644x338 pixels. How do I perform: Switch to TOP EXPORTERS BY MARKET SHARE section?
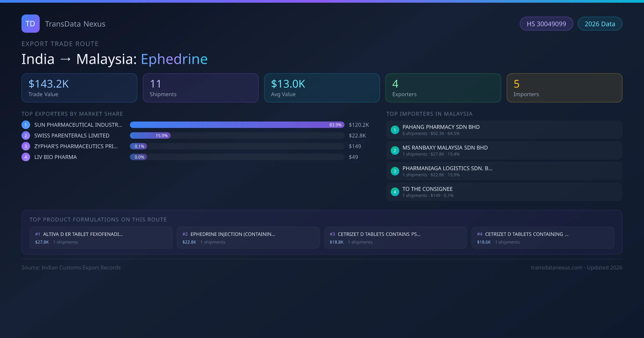pyautogui.click(x=72, y=114)
